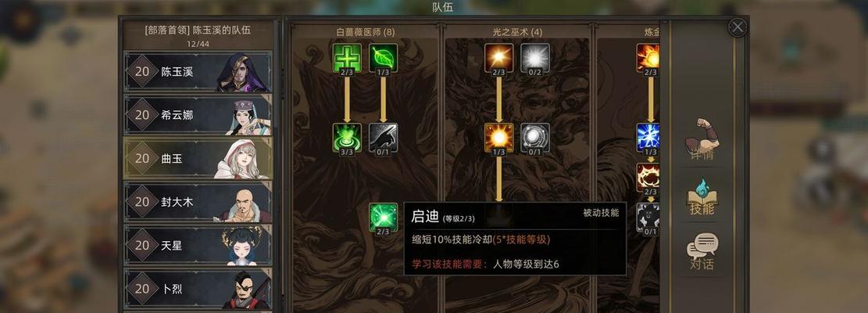Select the glowing sun skill at 1/3

pyautogui.click(x=498, y=138)
